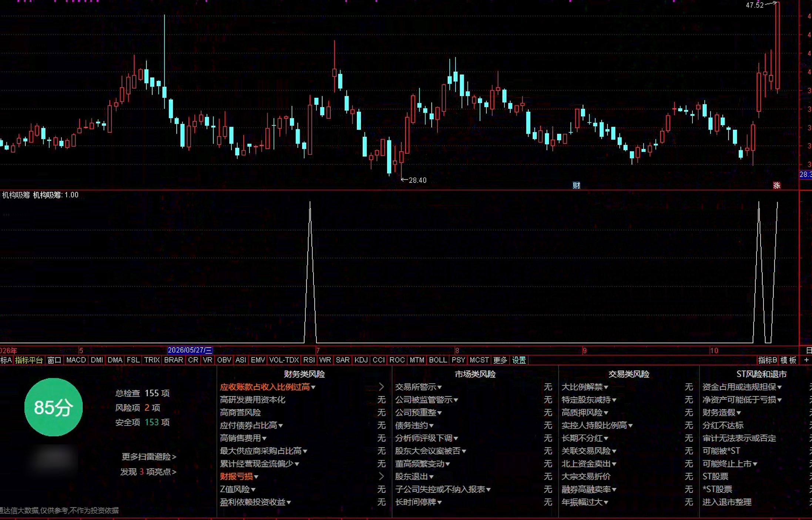
Task: Select the SAR indicator tab
Action: click(343, 360)
